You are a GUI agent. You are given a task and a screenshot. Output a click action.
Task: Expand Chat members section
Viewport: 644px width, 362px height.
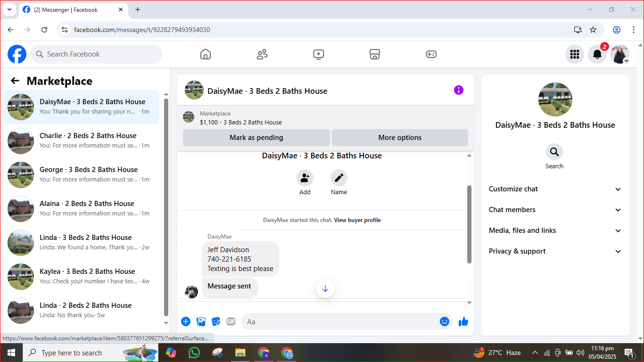(x=555, y=210)
